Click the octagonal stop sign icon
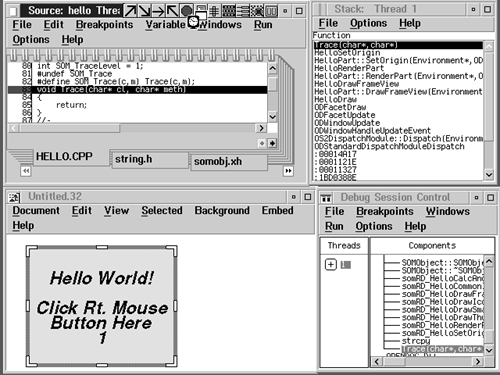Image resolution: width=500 pixels, height=375 pixels. pyautogui.click(x=187, y=11)
